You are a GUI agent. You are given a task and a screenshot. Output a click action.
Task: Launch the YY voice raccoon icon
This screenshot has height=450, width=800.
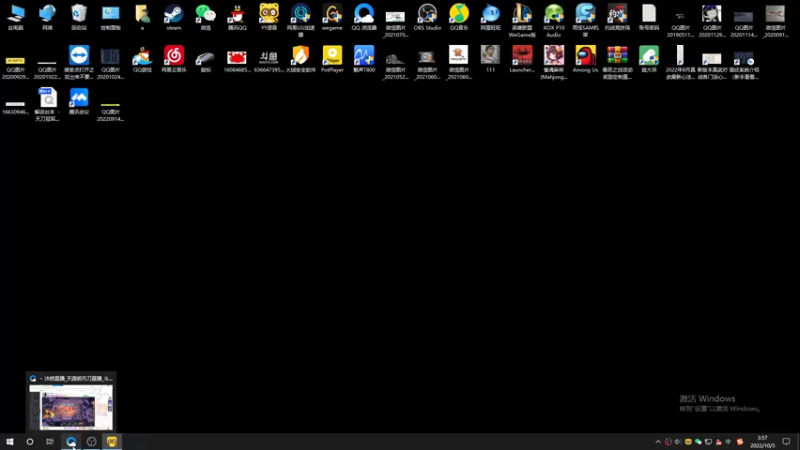tap(269, 17)
